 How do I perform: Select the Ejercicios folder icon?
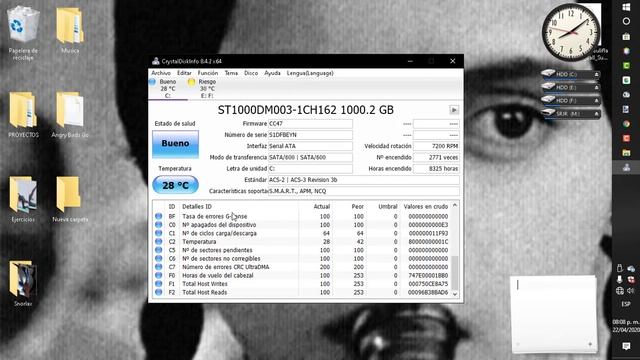tap(23, 199)
